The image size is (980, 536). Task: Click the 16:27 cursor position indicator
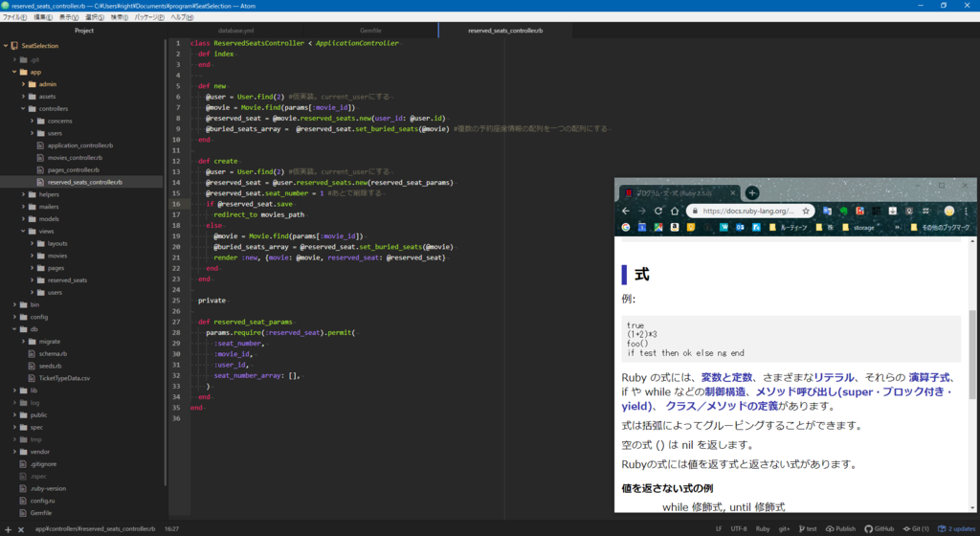click(x=172, y=528)
